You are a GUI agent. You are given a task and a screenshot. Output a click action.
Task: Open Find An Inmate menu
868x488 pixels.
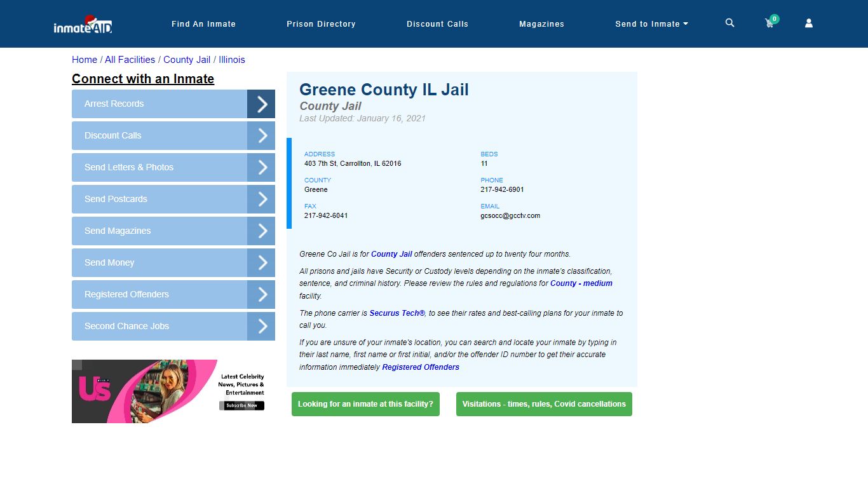point(203,24)
